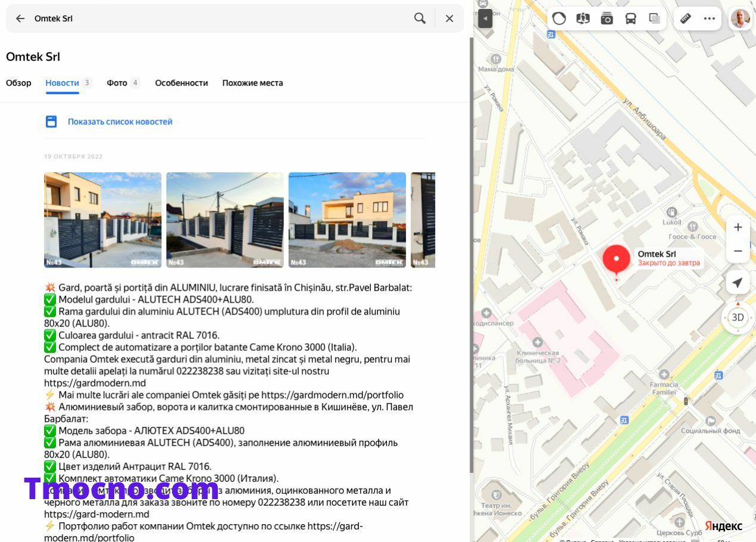Open photo showing modern house and grey gate
The image size is (756, 542).
pyautogui.click(x=103, y=220)
